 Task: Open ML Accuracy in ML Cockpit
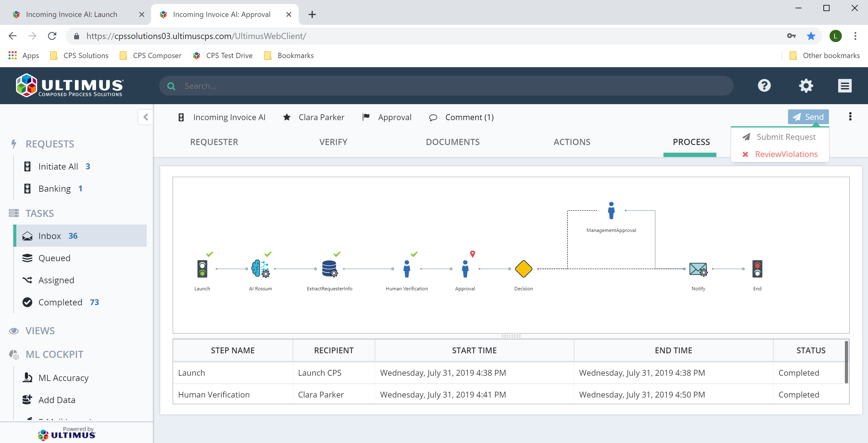[x=63, y=378]
